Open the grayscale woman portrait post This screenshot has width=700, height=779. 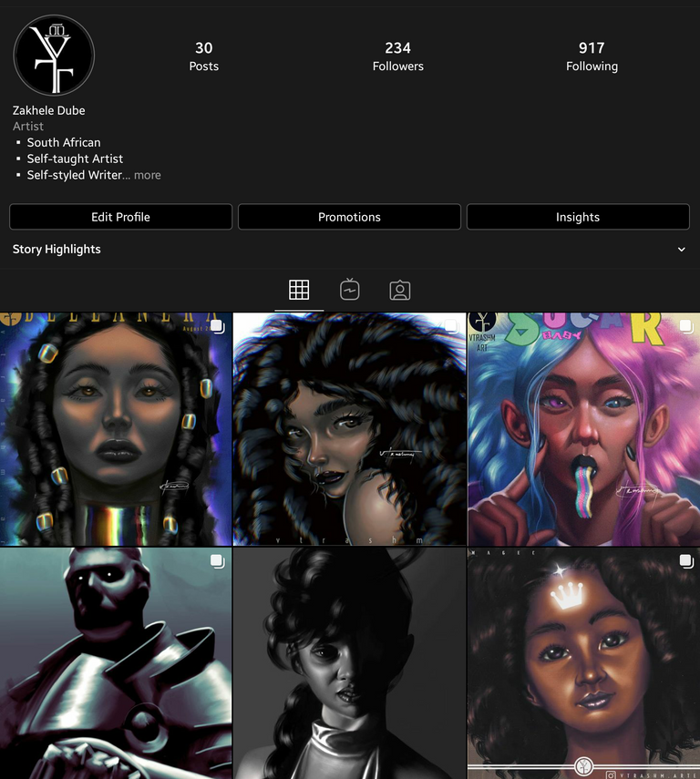pos(349,663)
